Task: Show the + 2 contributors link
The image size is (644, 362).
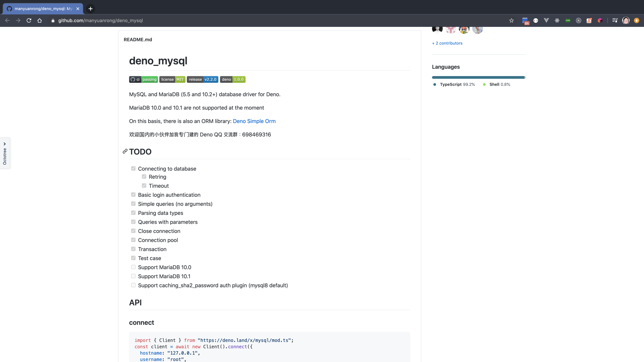Action: [x=447, y=43]
